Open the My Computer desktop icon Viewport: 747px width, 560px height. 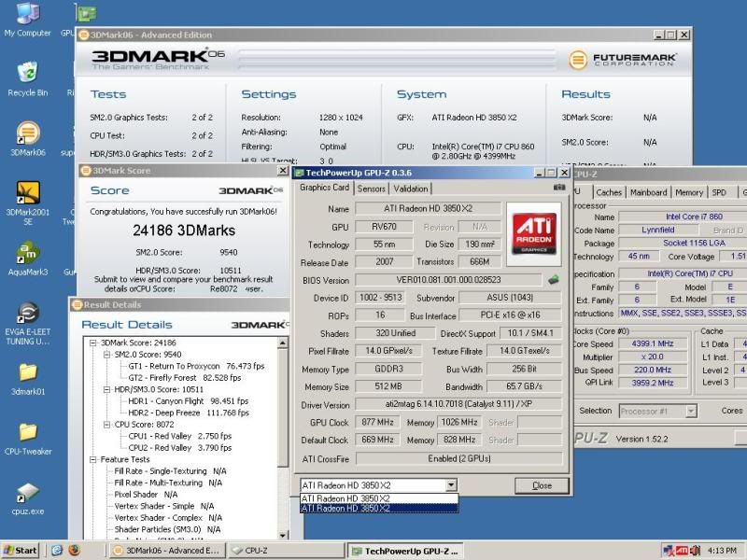coord(27,19)
